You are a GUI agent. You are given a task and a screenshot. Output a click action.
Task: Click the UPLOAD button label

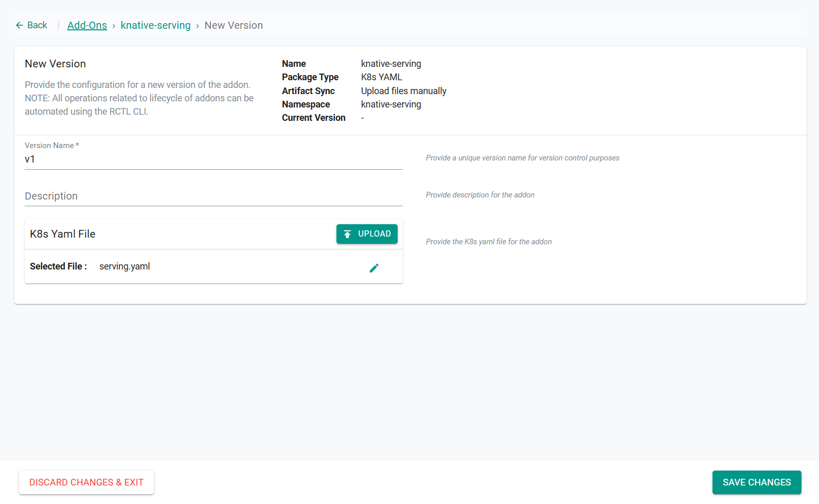(375, 234)
